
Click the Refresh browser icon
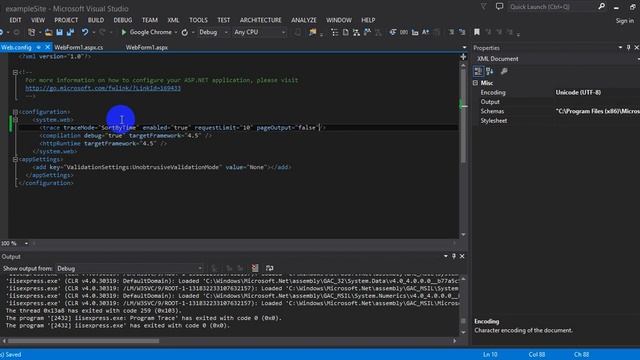[x=184, y=32]
